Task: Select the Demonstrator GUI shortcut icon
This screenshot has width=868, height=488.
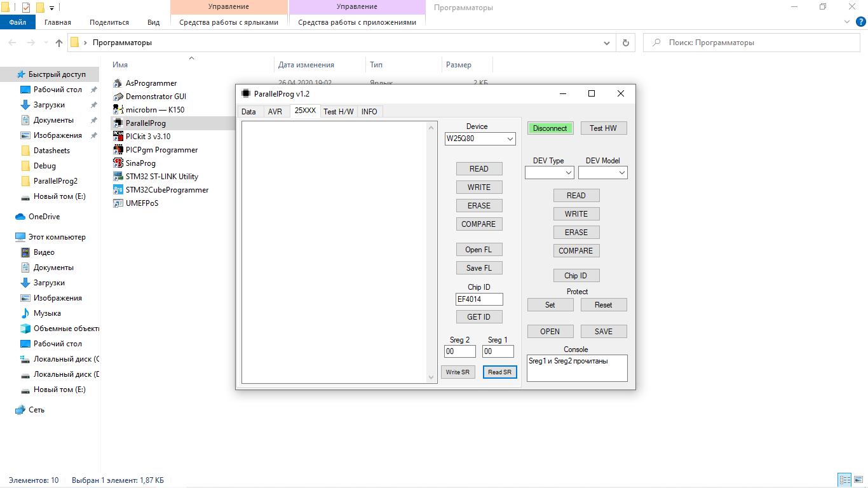Action: point(118,97)
